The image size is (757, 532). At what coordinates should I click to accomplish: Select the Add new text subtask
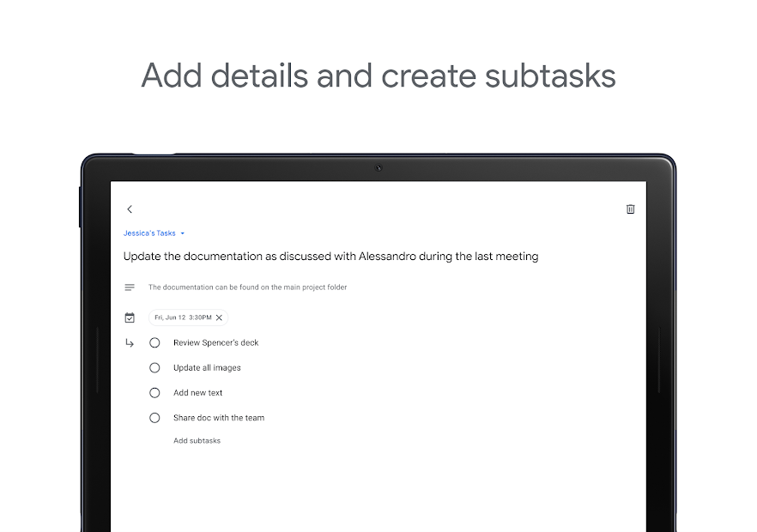click(197, 392)
